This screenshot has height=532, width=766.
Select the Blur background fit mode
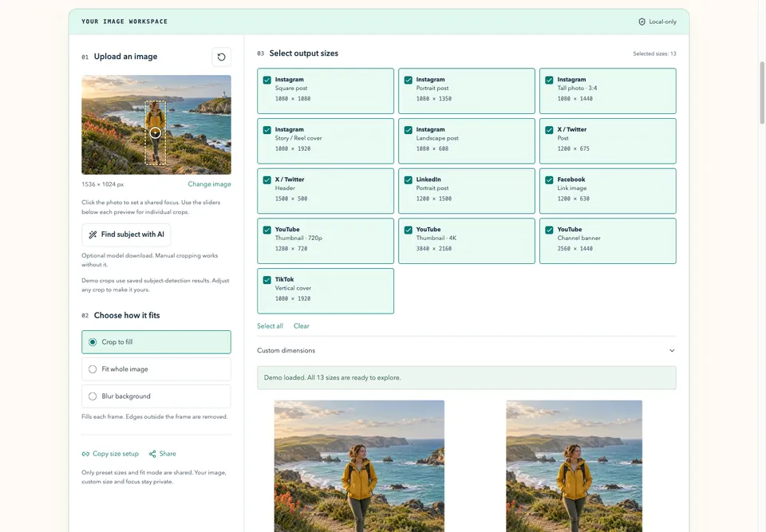[156, 396]
